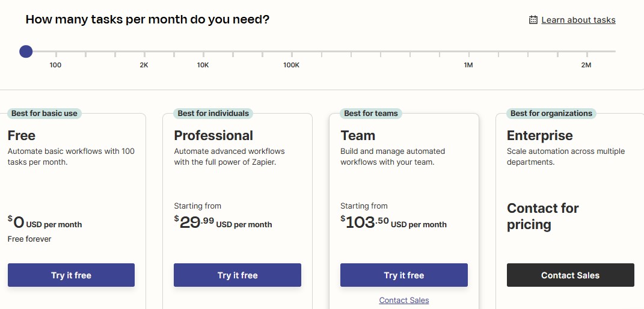Click Try it free on Professional plan
This screenshot has width=644, height=309.
(238, 275)
